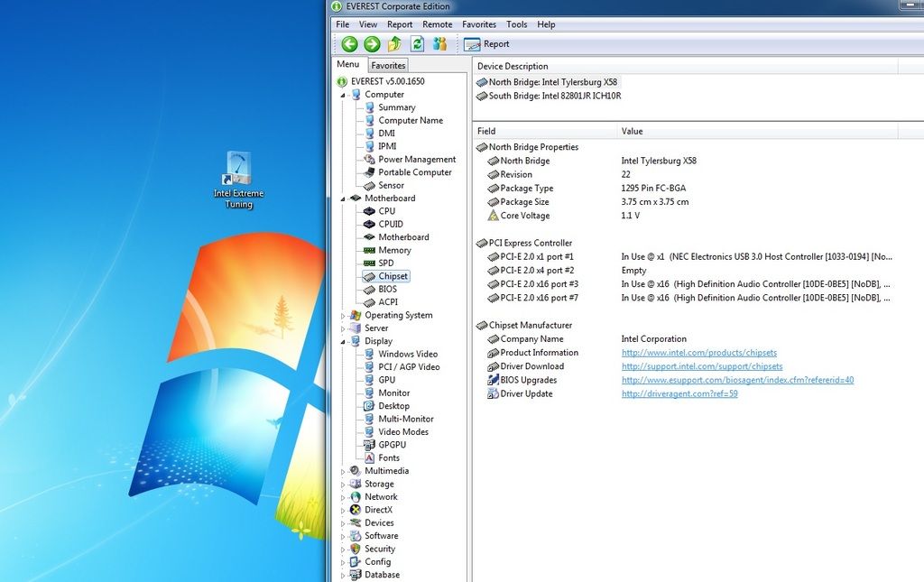Click the green Forward arrow toolbar icon
924x582 pixels.
372,43
